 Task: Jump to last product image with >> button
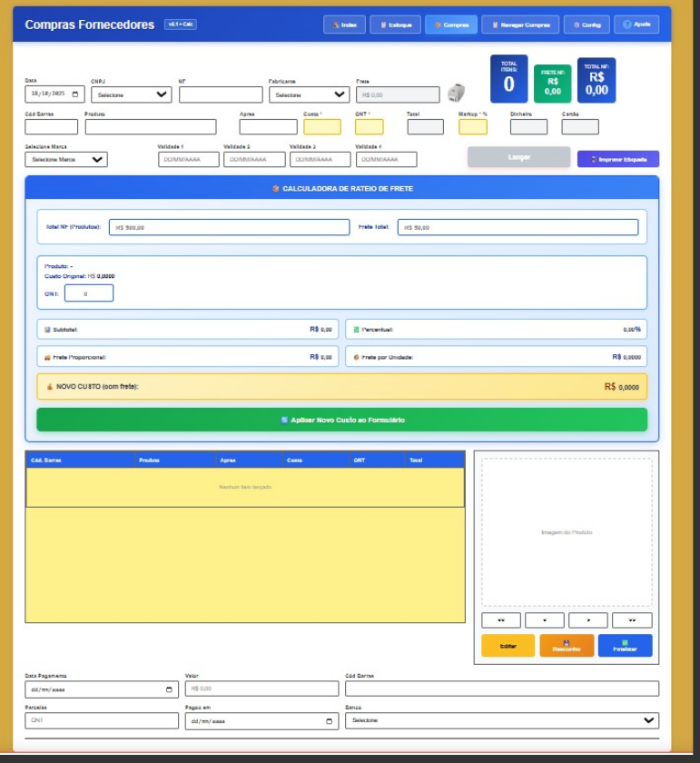tap(632, 620)
